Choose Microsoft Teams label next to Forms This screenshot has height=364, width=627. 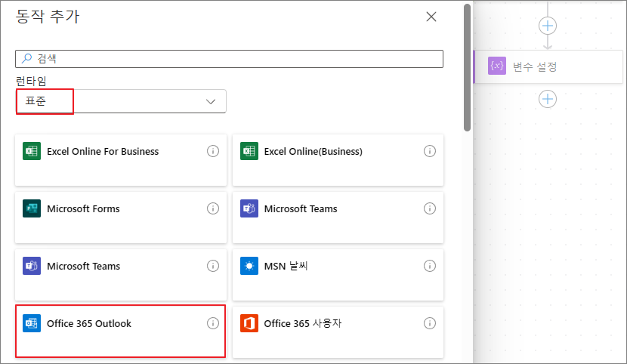click(301, 208)
